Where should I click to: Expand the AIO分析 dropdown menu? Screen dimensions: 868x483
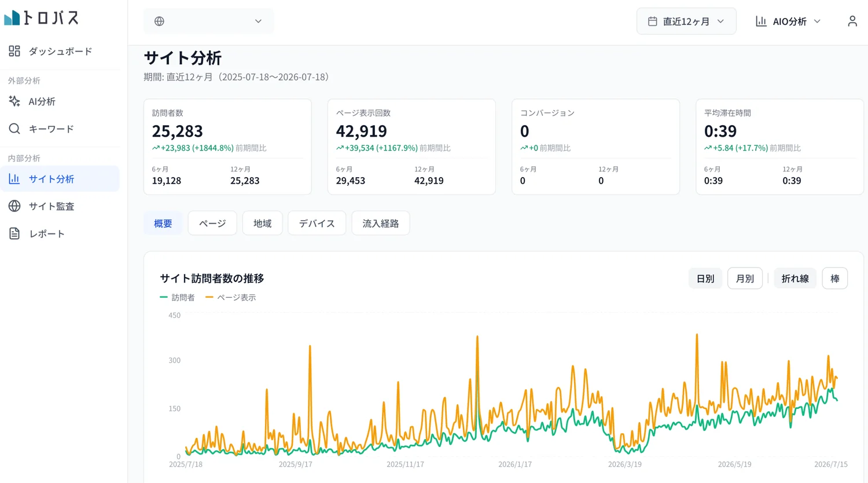(788, 21)
